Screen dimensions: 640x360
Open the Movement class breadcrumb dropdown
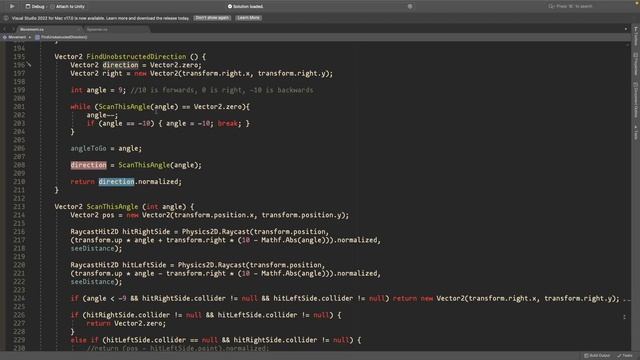coord(17,37)
